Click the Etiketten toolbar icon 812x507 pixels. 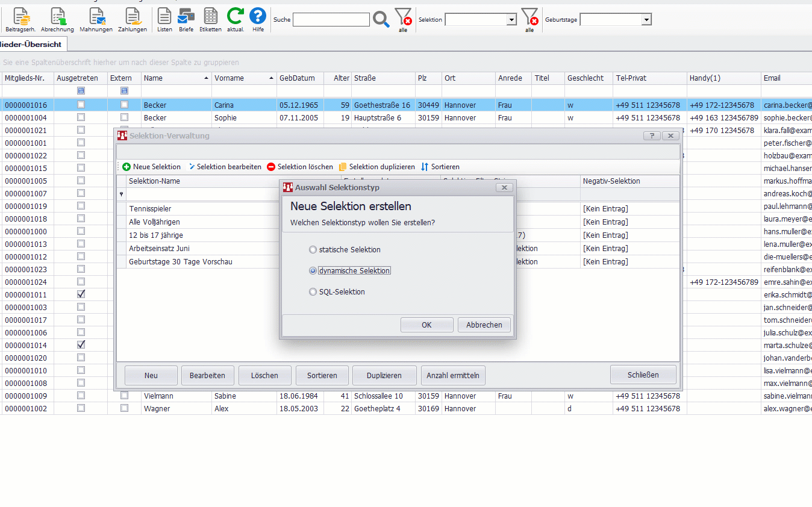pos(210,17)
